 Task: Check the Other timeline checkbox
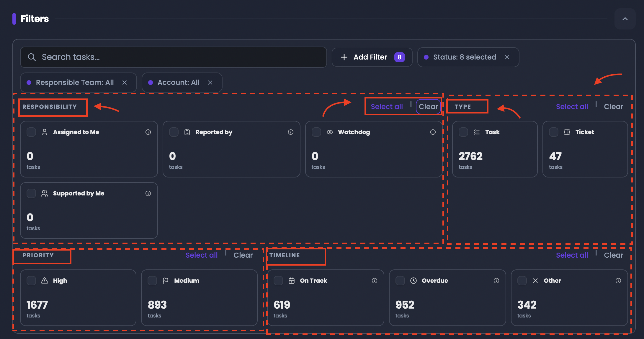coord(522,281)
